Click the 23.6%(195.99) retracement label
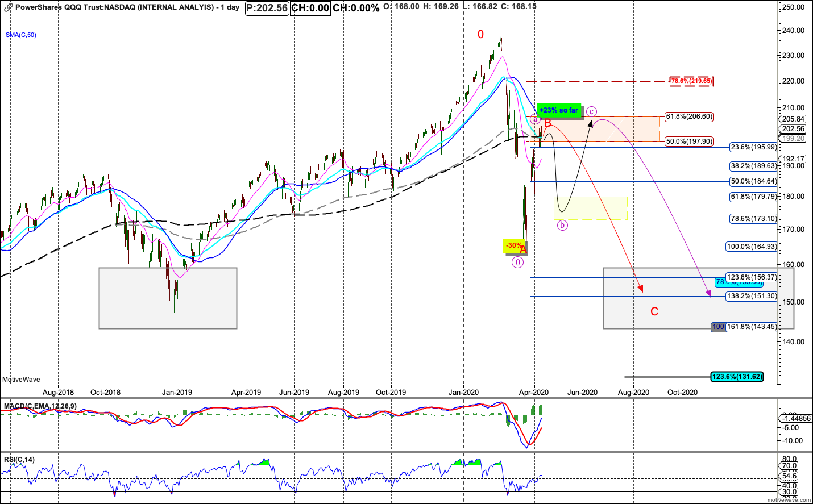 click(754, 147)
